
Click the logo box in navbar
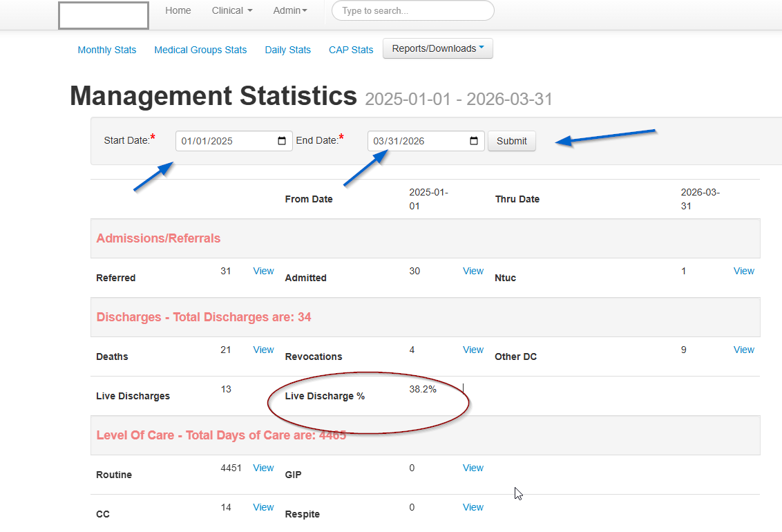tap(103, 15)
